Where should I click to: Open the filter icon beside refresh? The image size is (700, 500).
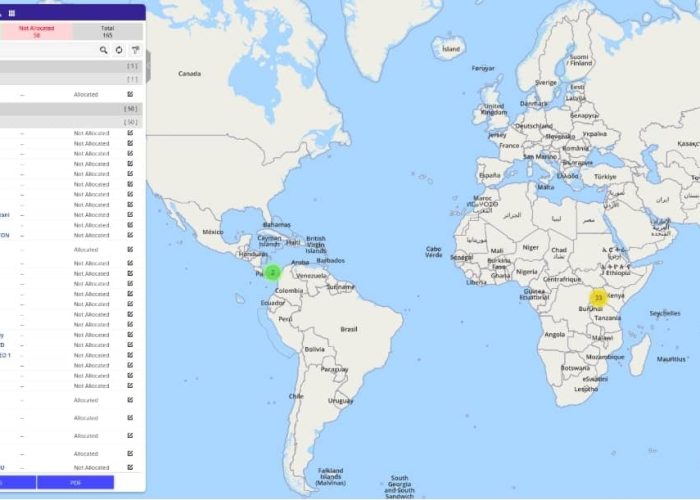(135, 49)
